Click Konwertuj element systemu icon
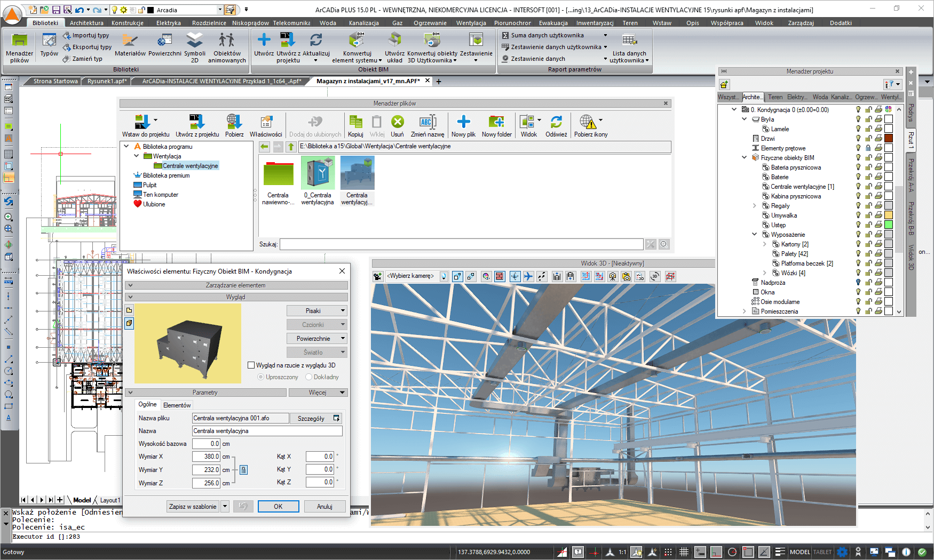 click(x=357, y=47)
